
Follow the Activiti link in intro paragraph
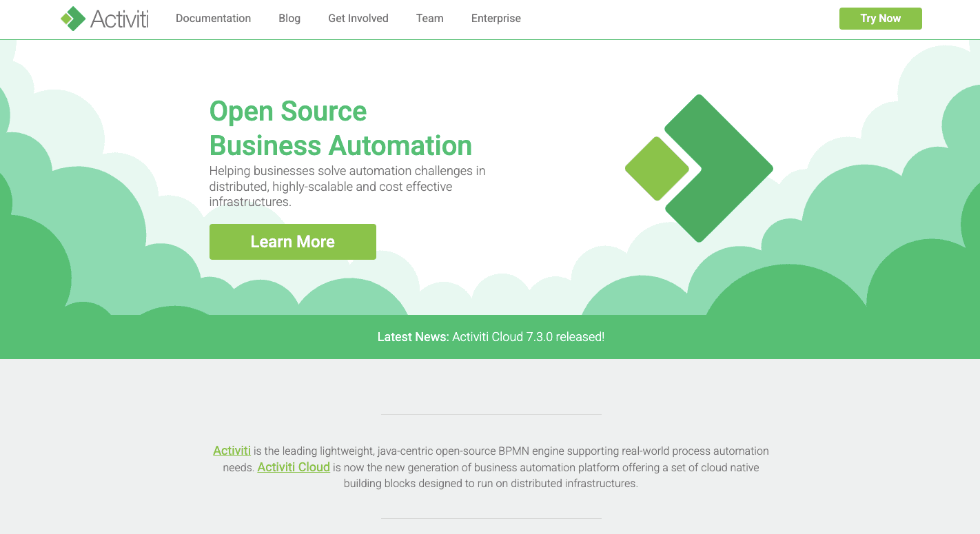coord(232,451)
